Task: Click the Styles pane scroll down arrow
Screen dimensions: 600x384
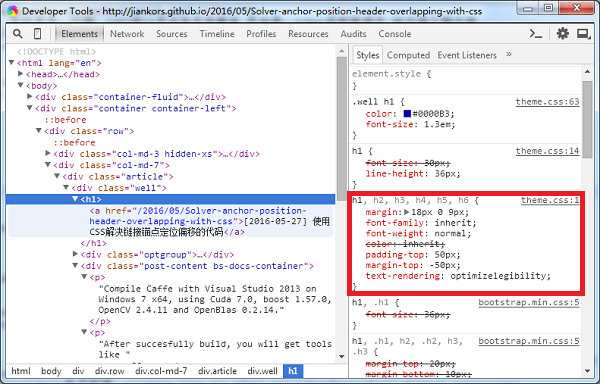Action: (587, 371)
